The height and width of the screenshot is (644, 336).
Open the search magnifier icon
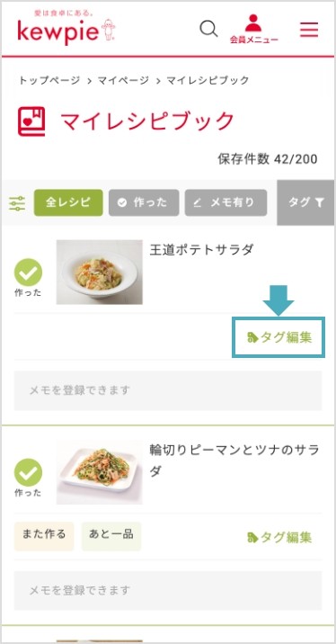208,29
